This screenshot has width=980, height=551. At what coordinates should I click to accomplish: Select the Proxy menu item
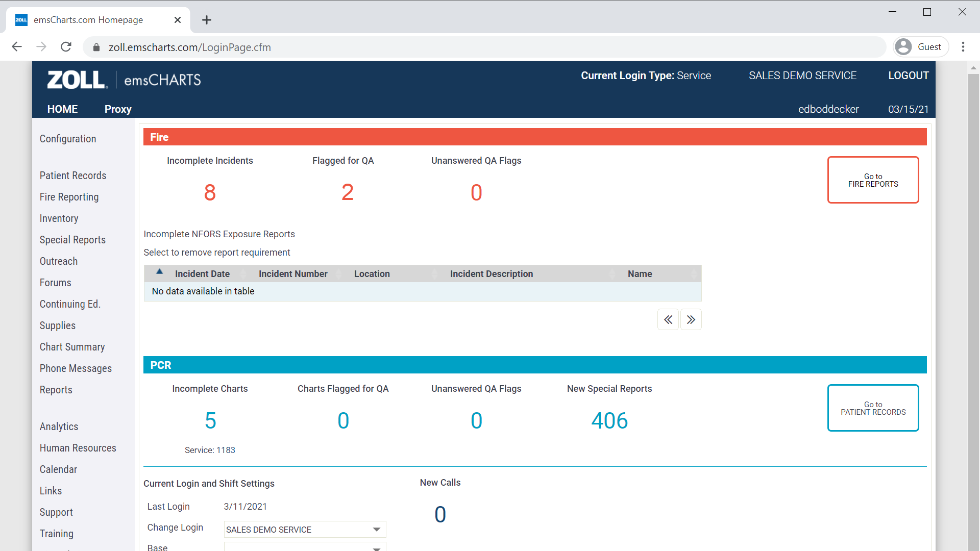pos(118,109)
